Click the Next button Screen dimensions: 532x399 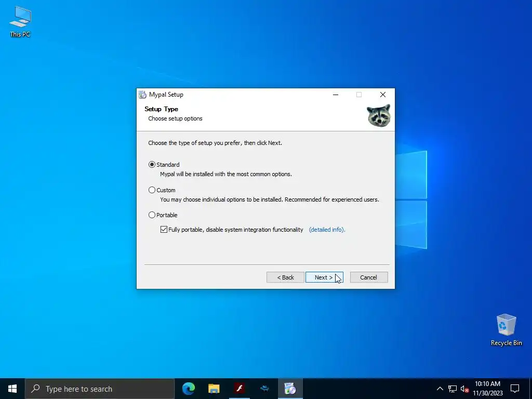pyautogui.click(x=324, y=277)
